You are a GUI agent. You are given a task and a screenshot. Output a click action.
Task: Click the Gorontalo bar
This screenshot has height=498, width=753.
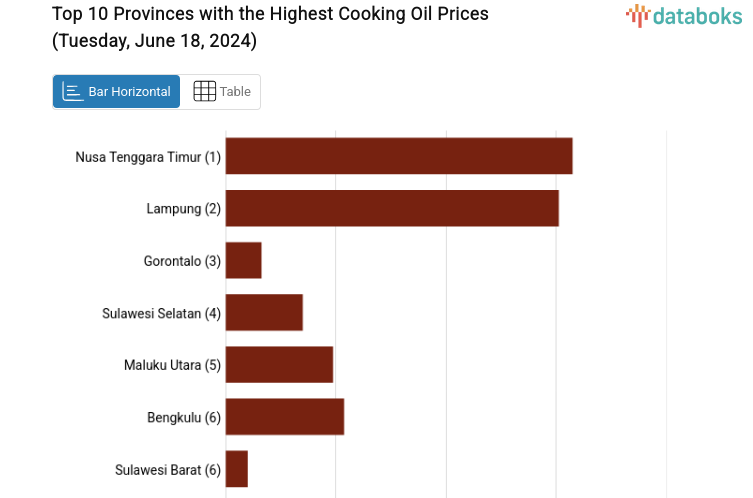pos(244,260)
